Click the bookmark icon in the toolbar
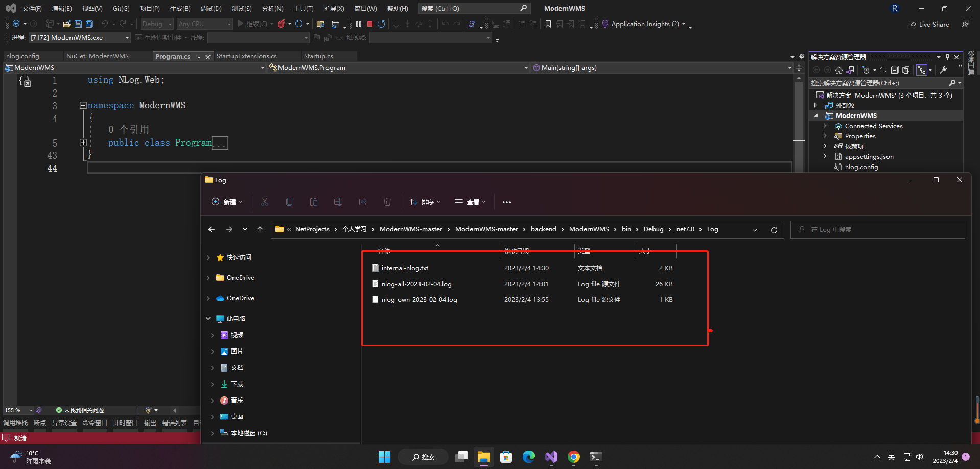Viewport: 980px width, 469px height. [x=548, y=24]
